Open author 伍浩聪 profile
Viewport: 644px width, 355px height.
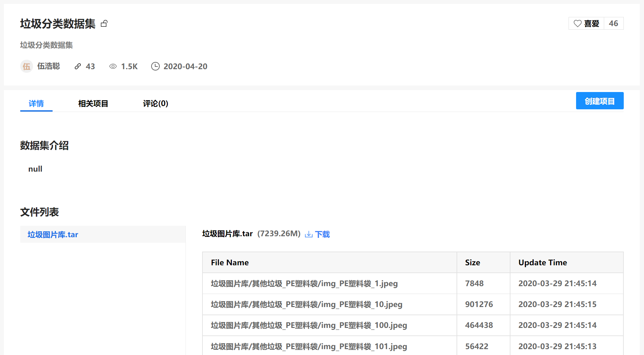[x=48, y=66]
